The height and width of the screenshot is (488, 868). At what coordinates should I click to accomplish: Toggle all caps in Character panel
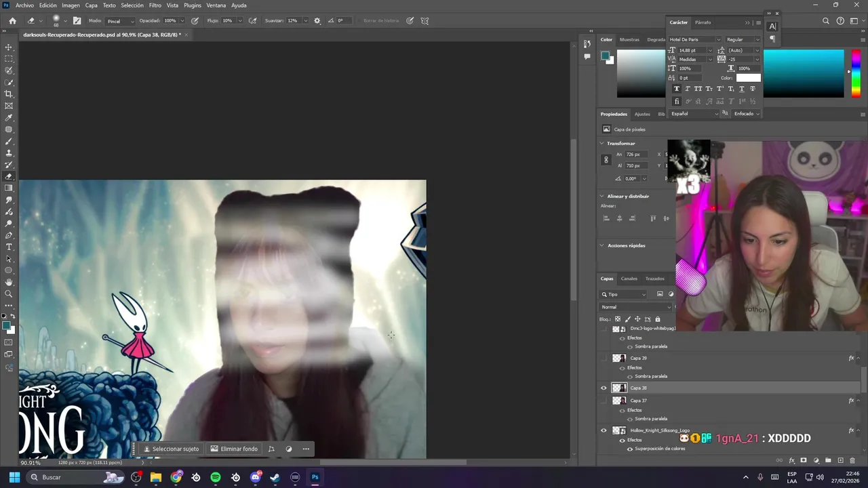click(x=698, y=89)
